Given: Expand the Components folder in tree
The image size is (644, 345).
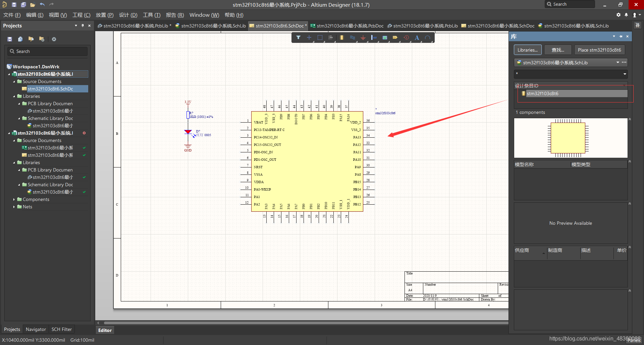Looking at the screenshot, I should pyautogui.click(x=14, y=199).
